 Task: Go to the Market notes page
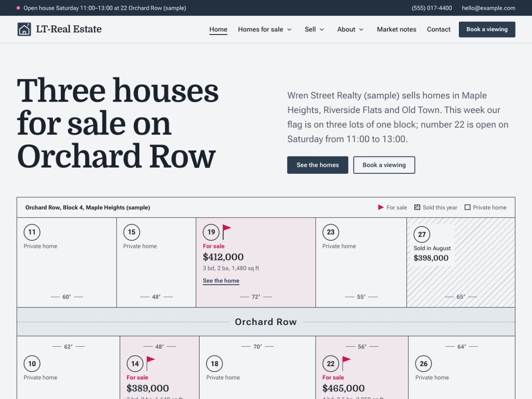pyautogui.click(x=396, y=29)
